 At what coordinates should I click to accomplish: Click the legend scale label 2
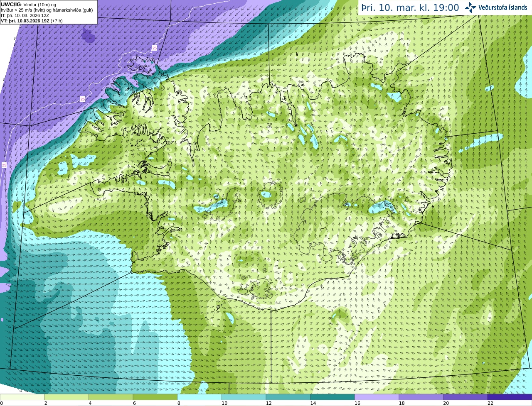pos(46,403)
